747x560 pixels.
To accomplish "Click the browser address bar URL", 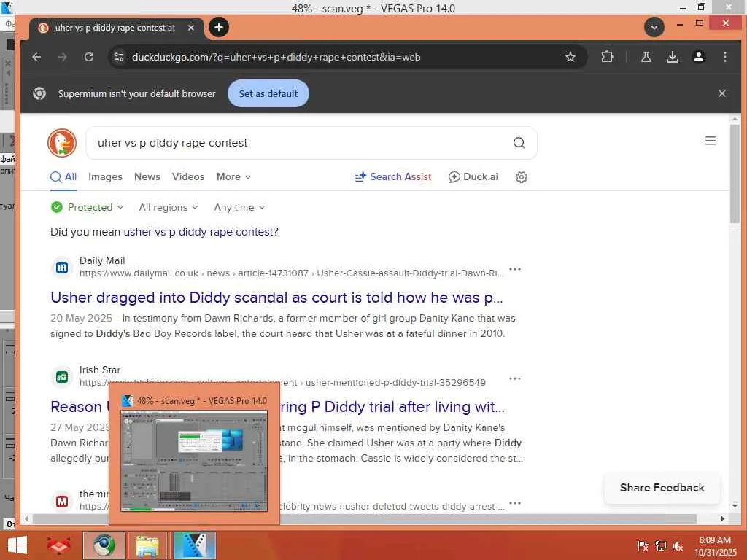I will click(x=276, y=57).
